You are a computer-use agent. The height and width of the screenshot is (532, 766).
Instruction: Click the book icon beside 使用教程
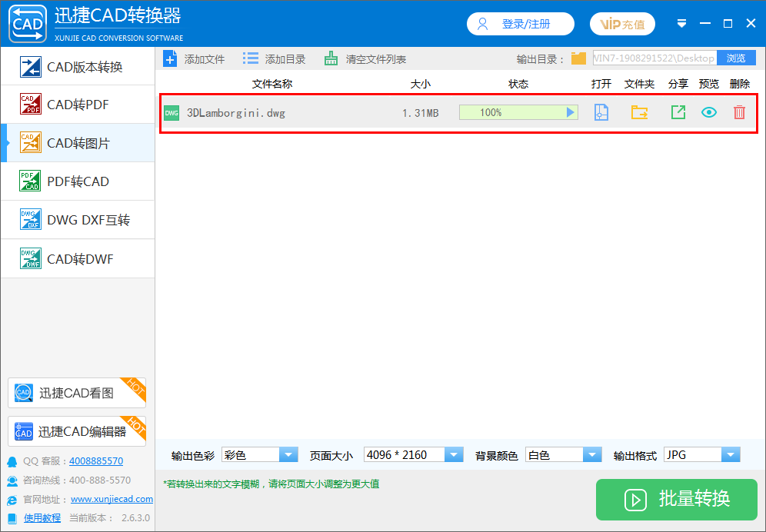[12, 518]
